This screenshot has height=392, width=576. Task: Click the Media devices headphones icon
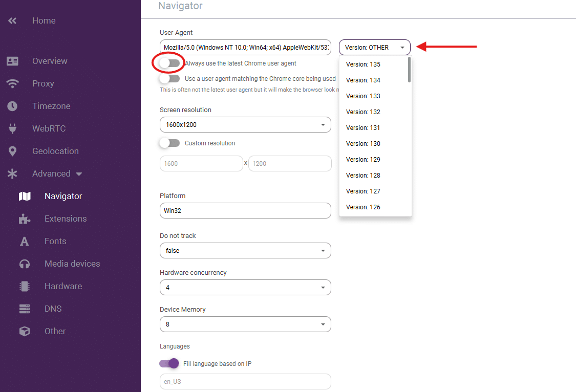coord(25,264)
